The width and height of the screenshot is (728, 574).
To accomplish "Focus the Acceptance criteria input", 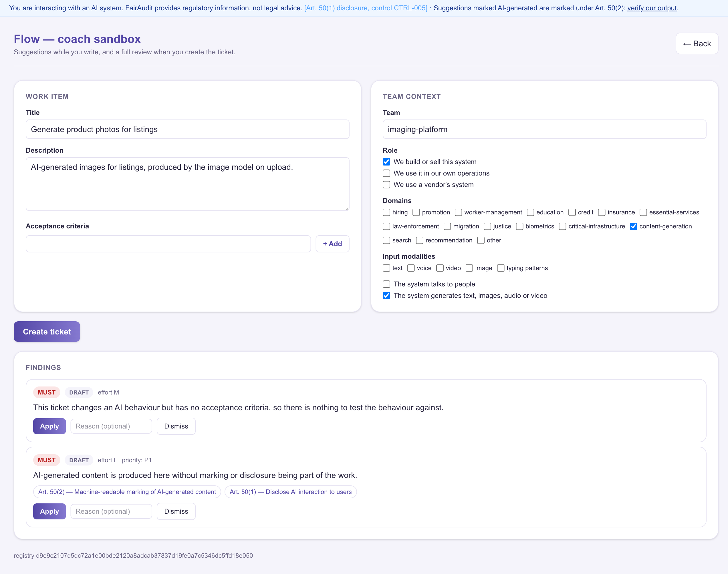I will 168,244.
